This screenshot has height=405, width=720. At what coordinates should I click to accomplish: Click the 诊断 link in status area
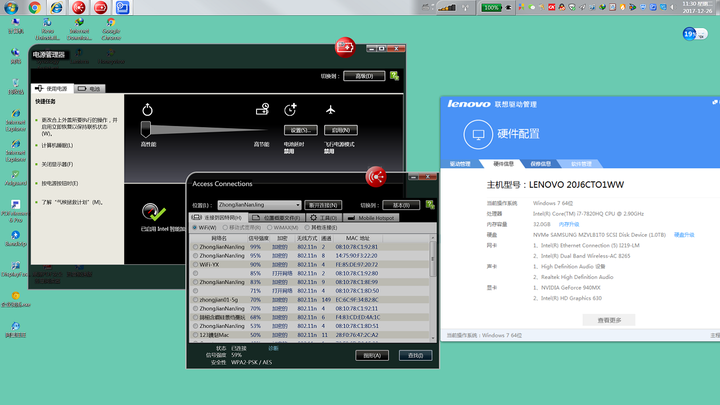[x=273, y=349]
